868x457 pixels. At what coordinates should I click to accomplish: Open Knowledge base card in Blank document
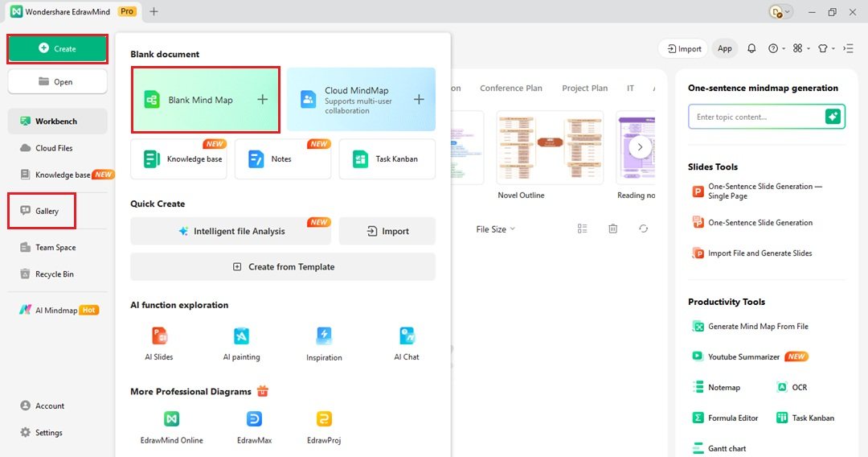pos(178,159)
